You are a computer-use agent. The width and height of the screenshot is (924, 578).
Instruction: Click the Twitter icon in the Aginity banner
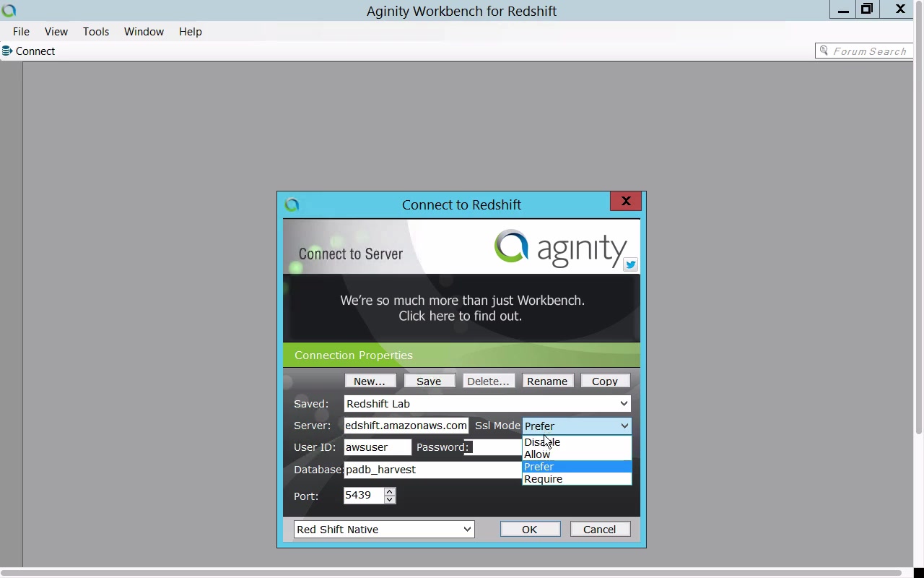[631, 264]
